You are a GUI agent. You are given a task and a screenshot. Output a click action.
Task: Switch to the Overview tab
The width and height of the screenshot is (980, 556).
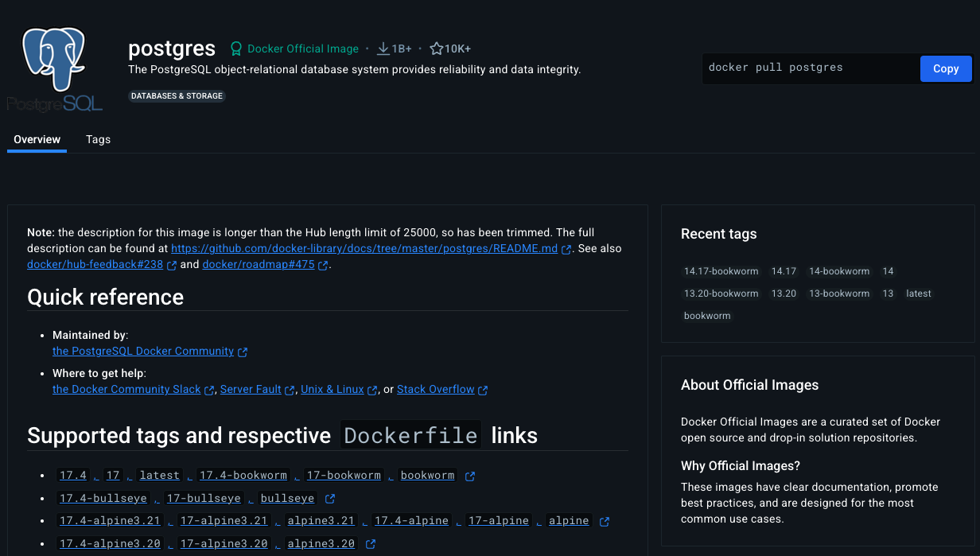pyautogui.click(x=37, y=139)
